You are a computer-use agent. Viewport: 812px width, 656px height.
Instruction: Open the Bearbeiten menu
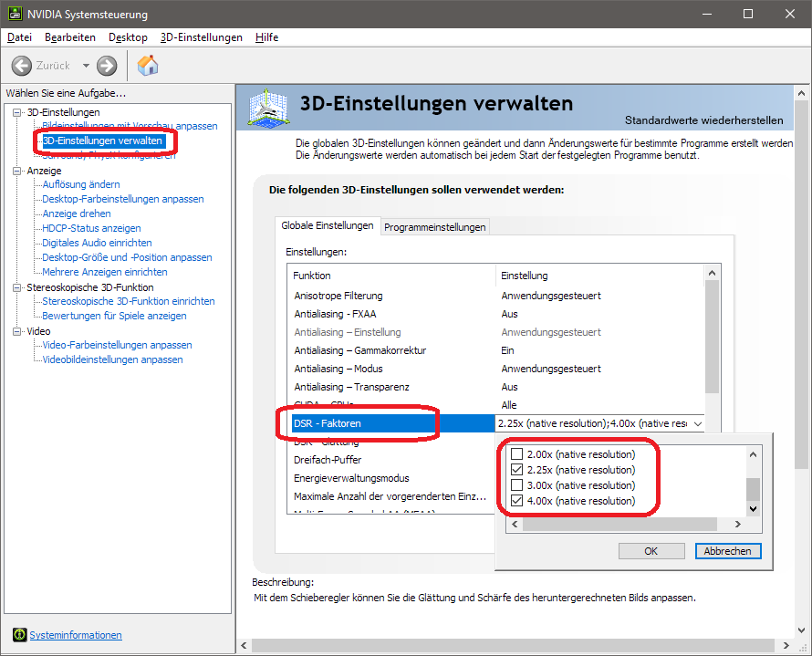tap(69, 37)
